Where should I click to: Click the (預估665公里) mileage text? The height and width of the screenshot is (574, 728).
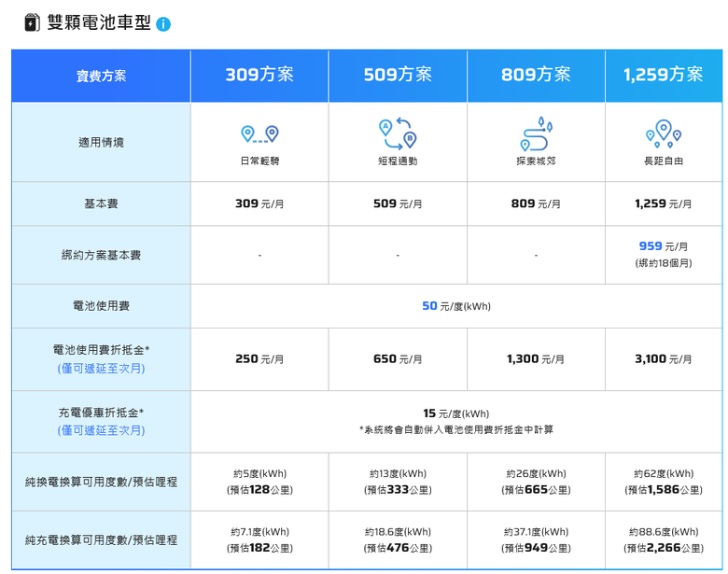click(x=536, y=490)
